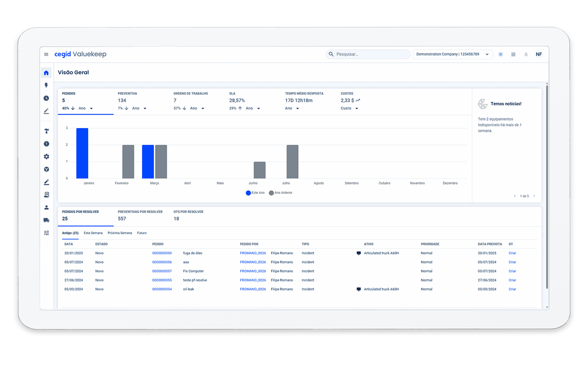Screen dimensions: 588x388
Task: Open the lightning bolt sidebar icon
Action: (x=46, y=85)
